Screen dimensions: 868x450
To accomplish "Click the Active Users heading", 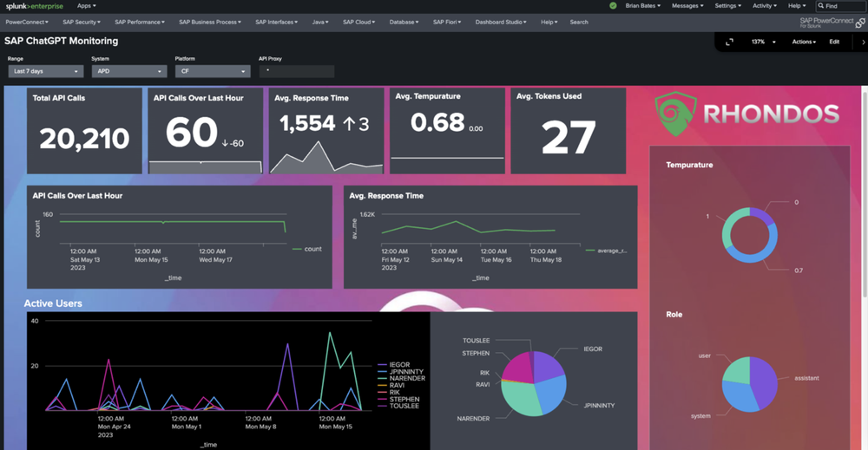I will pyautogui.click(x=53, y=303).
